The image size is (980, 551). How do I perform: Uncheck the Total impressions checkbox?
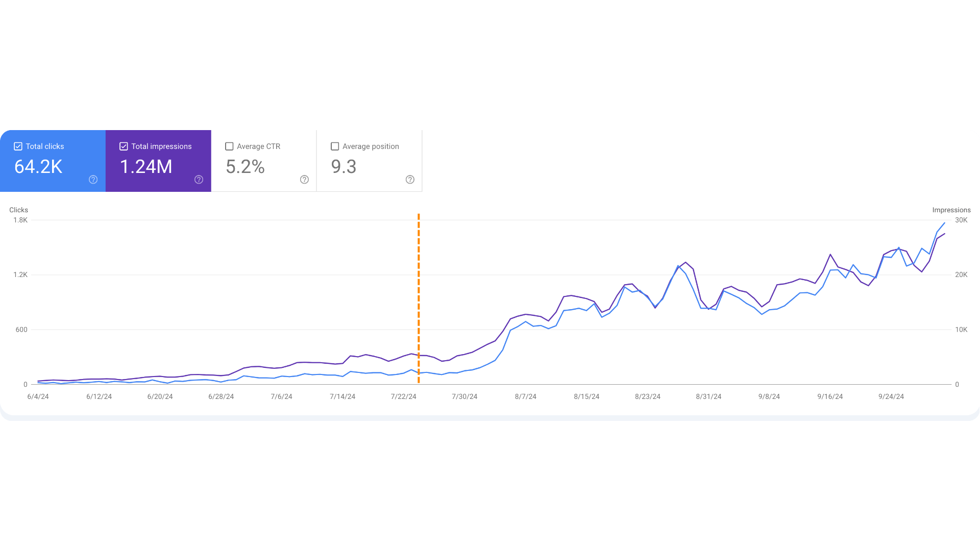[124, 146]
